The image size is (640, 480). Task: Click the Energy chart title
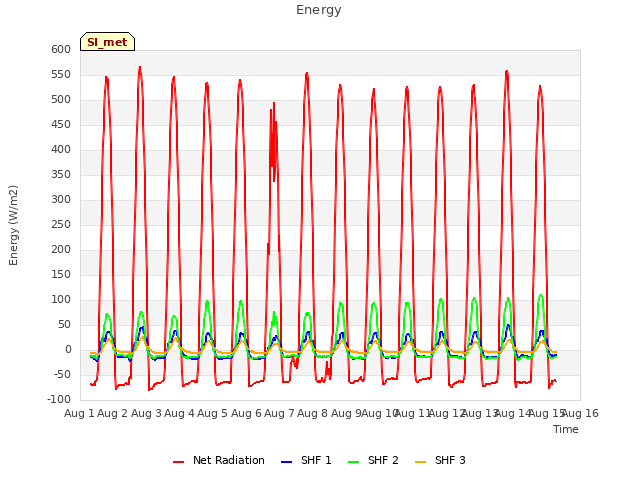319,10
